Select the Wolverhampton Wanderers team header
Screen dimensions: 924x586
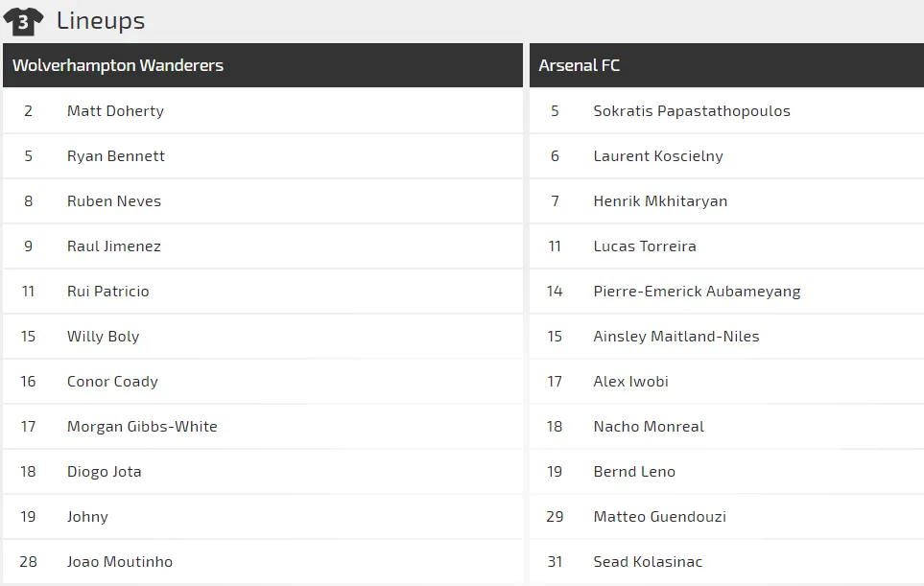[x=118, y=65]
